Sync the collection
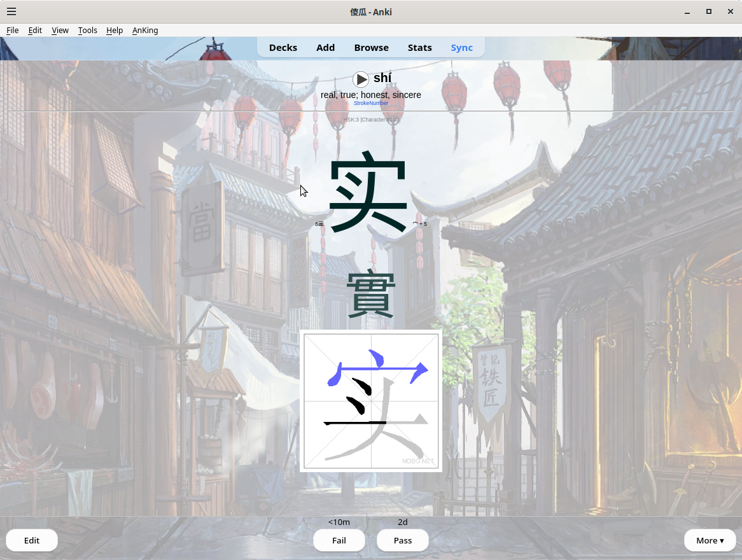This screenshot has height=560, width=742. (x=462, y=48)
